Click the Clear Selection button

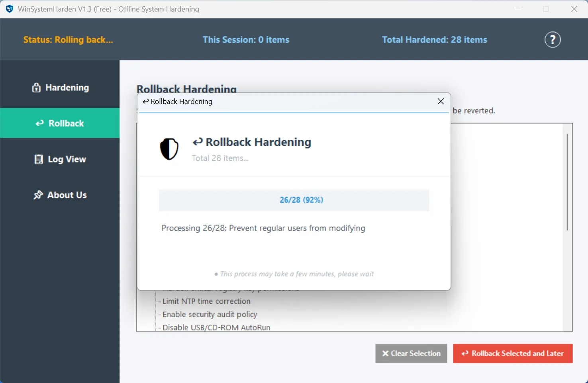411,354
